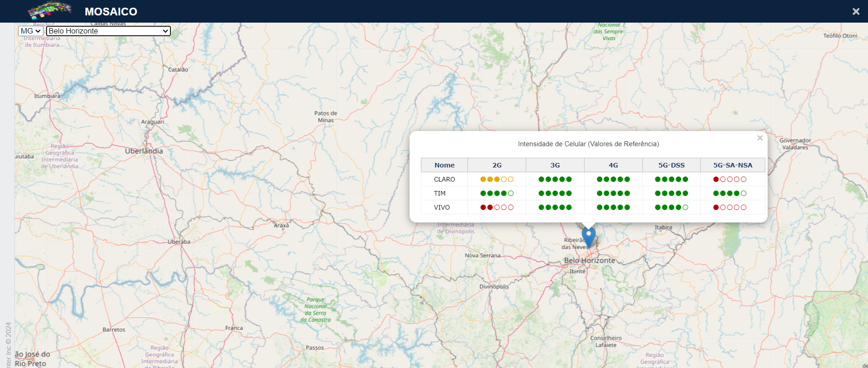Click TIM 5G-SA-NSA green signal dots

tap(730, 193)
